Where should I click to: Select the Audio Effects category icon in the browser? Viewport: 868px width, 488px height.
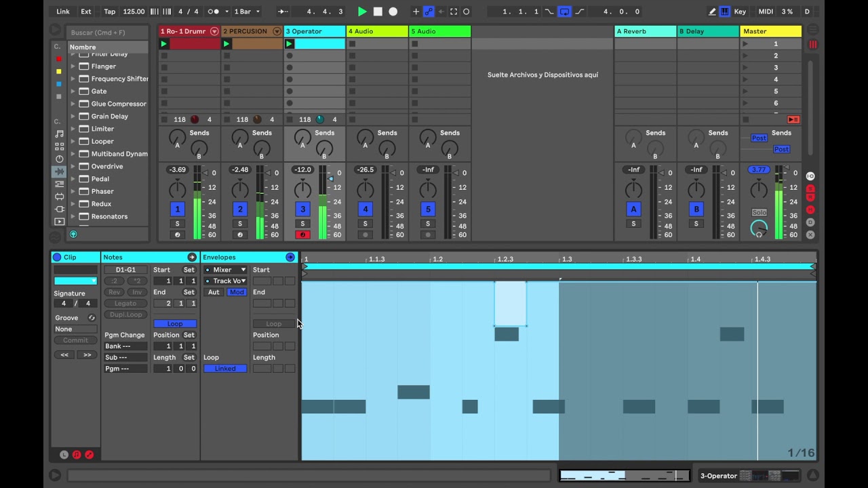tap(60, 171)
